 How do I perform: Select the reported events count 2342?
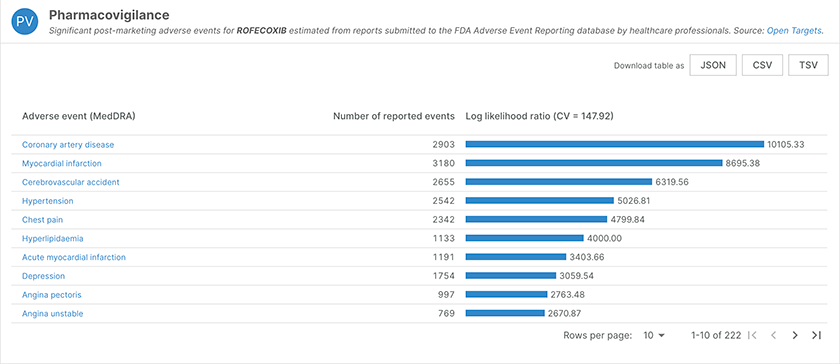click(x=444, y=220)
